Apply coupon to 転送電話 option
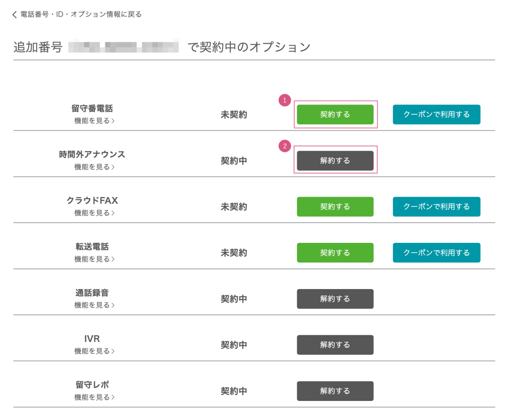This screenshot has height=420, width=514. point(436,253)
